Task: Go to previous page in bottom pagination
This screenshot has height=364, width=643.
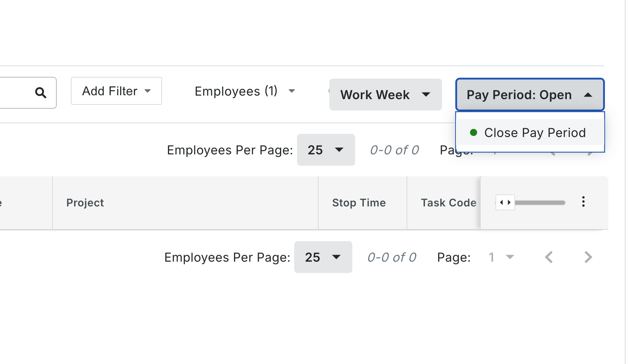Action: pos(549,257)
